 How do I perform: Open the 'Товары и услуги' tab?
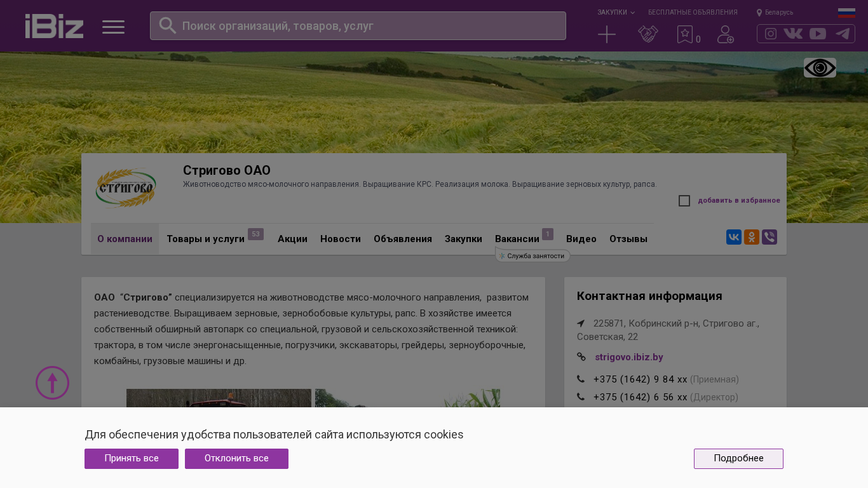tap(205, 239)
